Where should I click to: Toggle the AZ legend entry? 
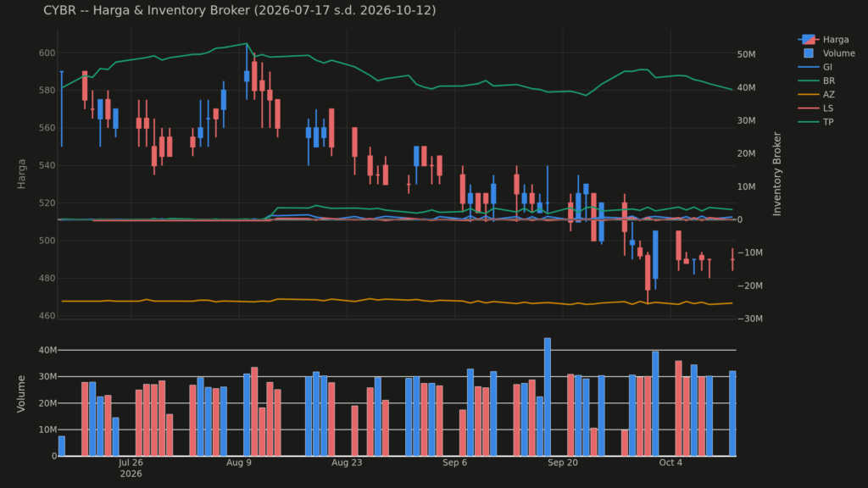point(816,95)
